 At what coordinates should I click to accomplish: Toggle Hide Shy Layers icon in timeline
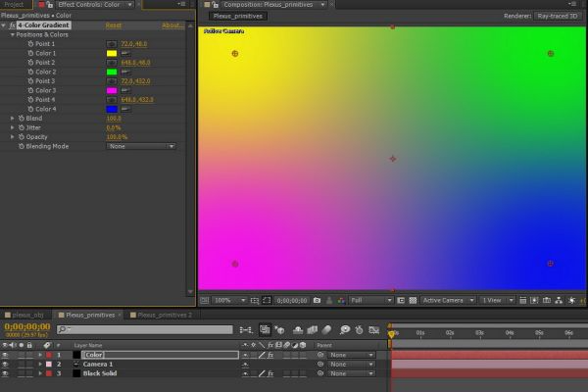coord(298,329)
